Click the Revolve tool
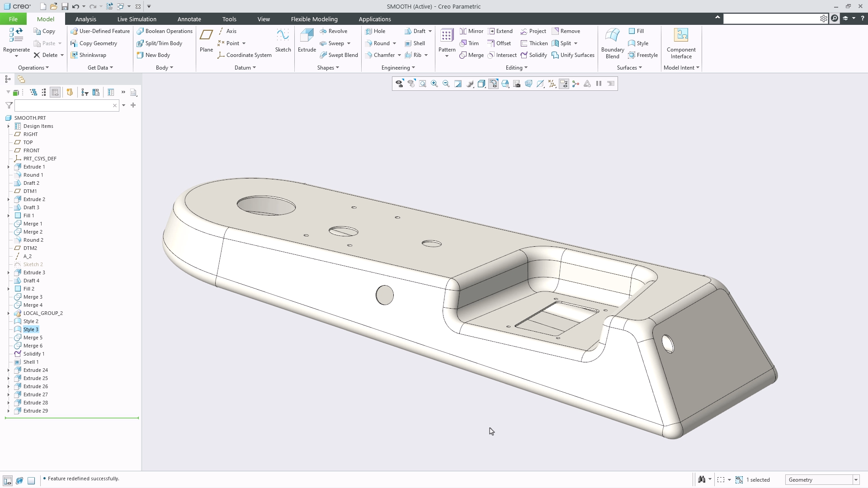This screenshot has height=488, width=868. pos(333,31)
